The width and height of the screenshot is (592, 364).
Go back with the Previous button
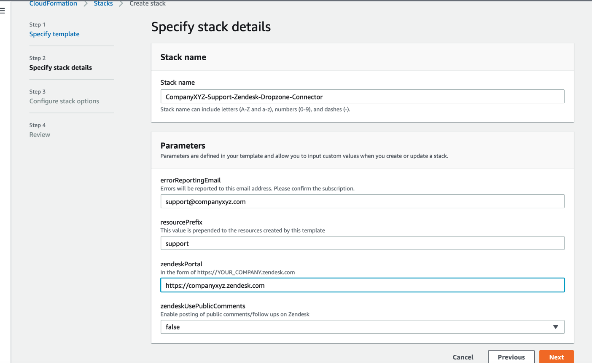coord(511,357)
